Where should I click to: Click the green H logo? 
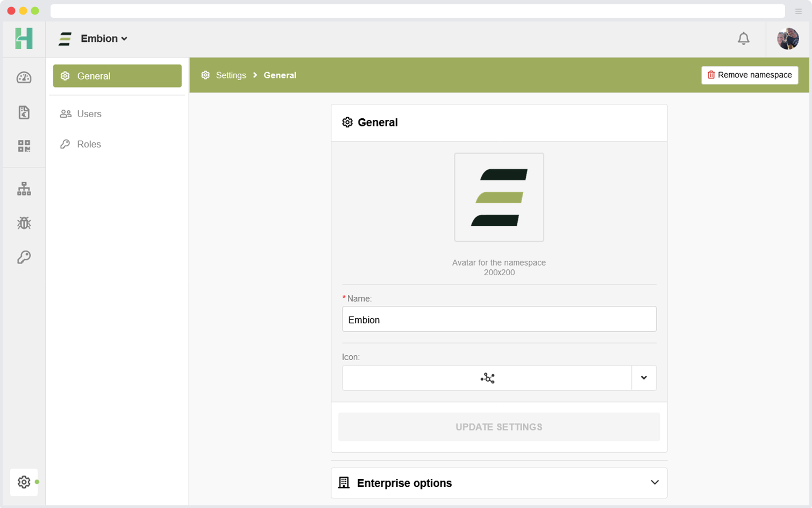click(24, 39)
